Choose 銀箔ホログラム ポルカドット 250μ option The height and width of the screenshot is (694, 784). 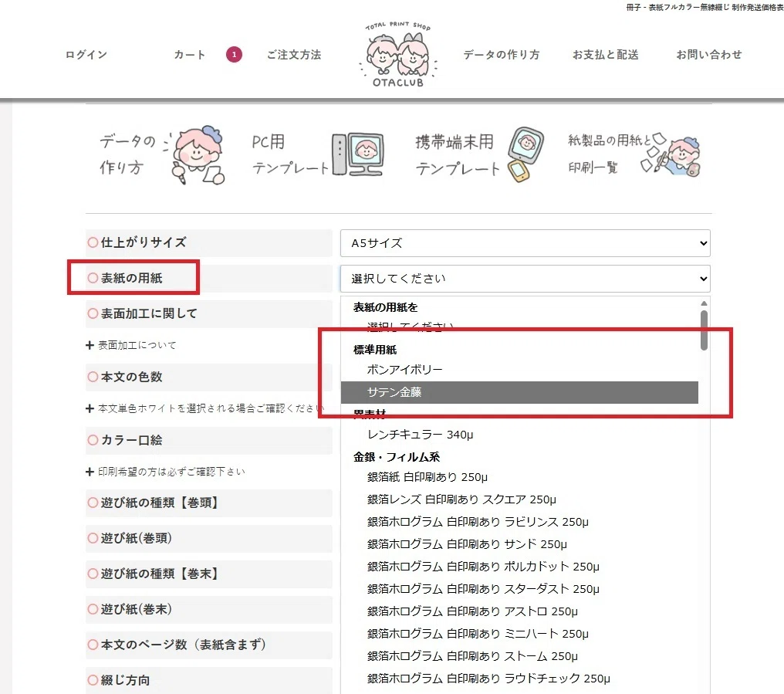pos(519,567)
